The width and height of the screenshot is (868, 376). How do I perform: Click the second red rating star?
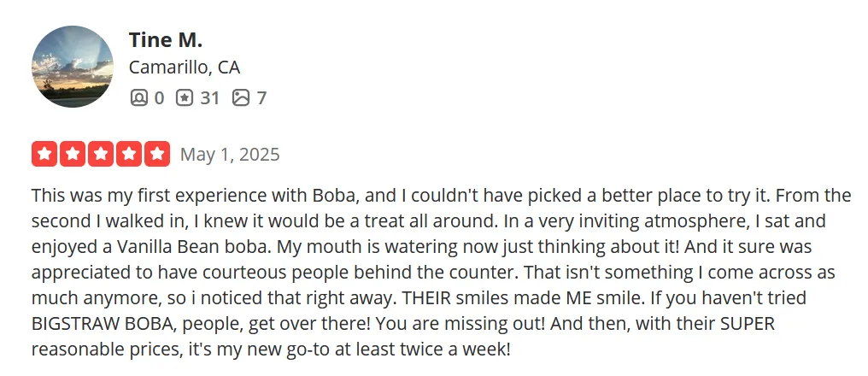[x=73, y=154]
